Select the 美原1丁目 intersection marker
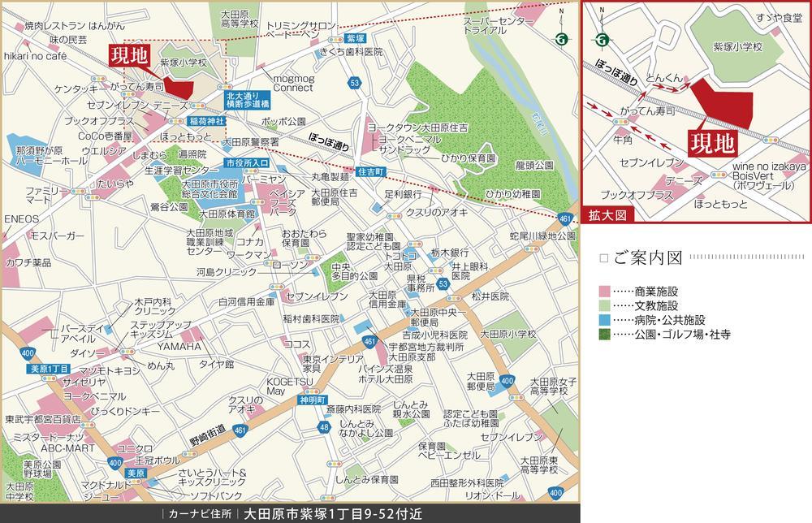Screen dimensions: 812x523 point(44,368)
